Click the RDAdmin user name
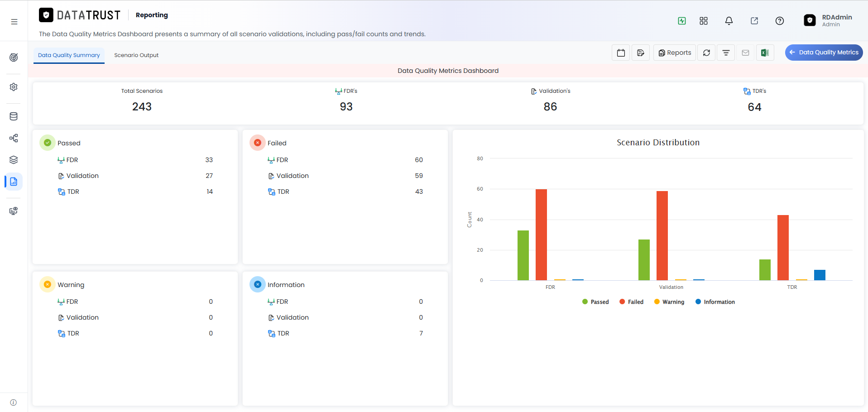868x412 pixels. click(837, 17)
